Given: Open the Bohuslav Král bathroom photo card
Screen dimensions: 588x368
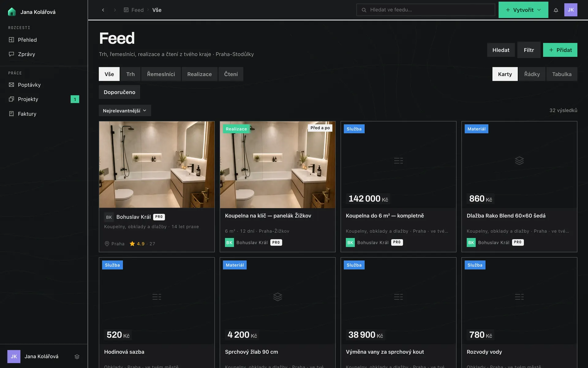Looking at the screenshot, I should 156,165.
